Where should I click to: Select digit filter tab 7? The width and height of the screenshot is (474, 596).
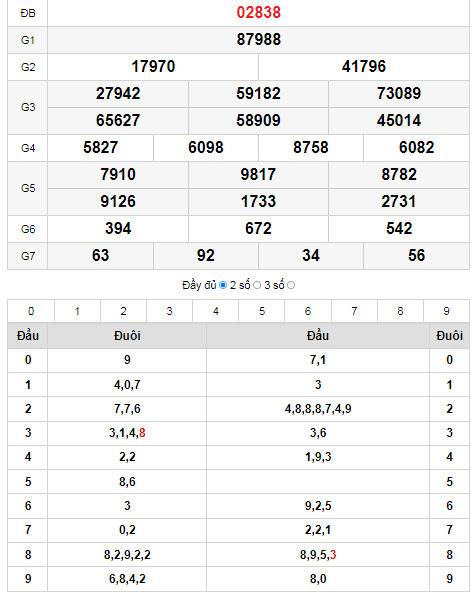pyautogui.click(x=354, y=311)
